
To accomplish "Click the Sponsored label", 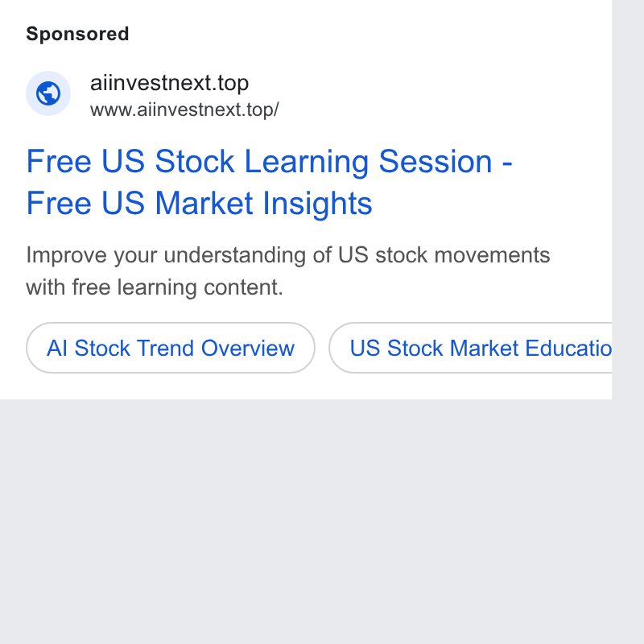I will (x=77, y=34).
